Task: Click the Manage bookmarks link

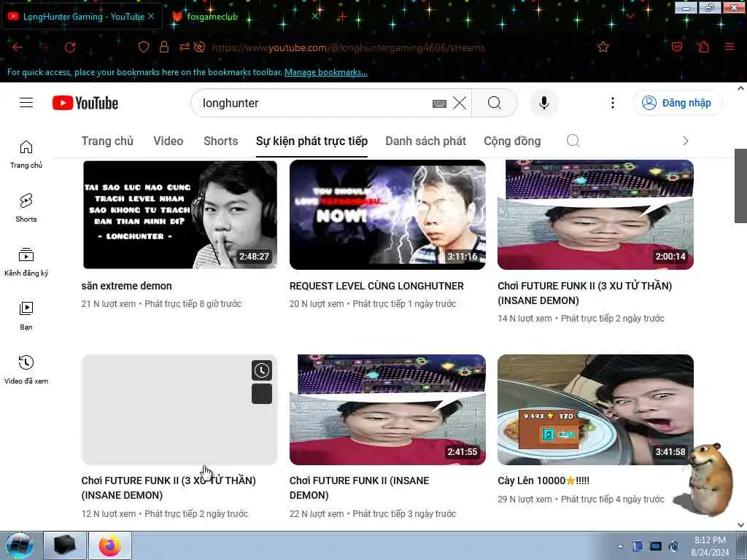Action: (326, 72)
